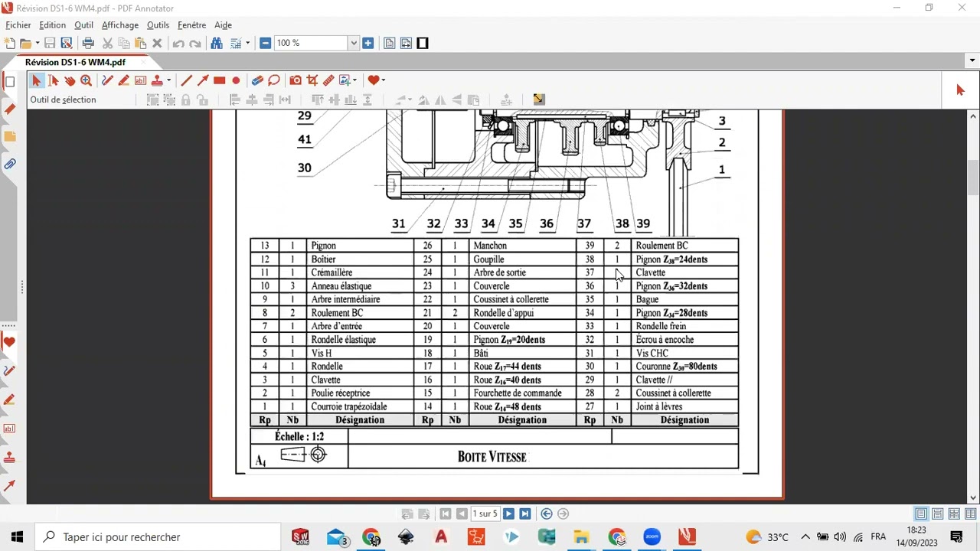Select the Révision DS1-6 WM4.pdf tab
980x551 pixels.
pyautogui.click(x=75, y=62)
